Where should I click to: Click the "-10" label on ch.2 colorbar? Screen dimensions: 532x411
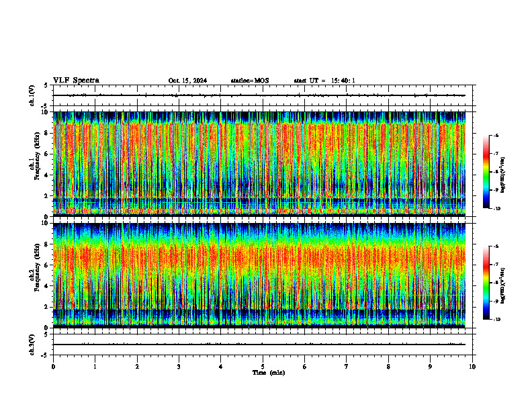click(x=497, y=320)
